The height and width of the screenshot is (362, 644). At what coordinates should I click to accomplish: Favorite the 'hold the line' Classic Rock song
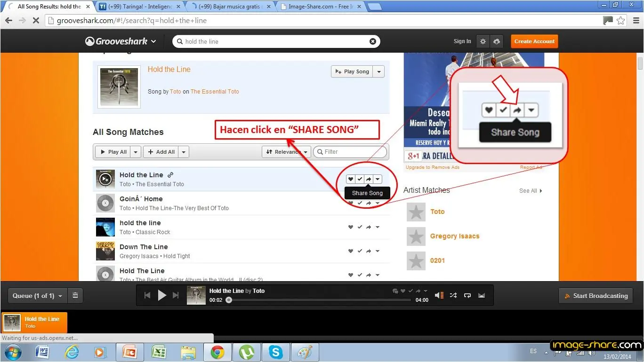351,227
